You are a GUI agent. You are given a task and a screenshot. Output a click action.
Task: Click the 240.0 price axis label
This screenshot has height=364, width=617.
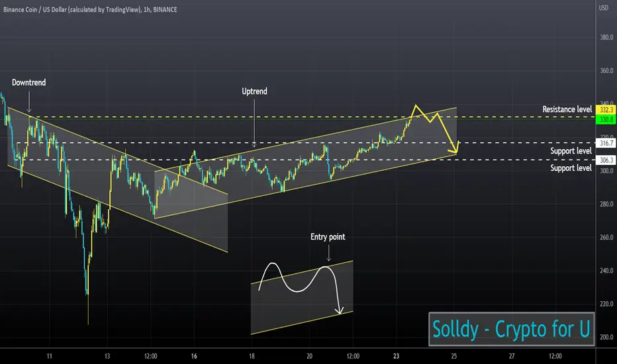[606, 270]
